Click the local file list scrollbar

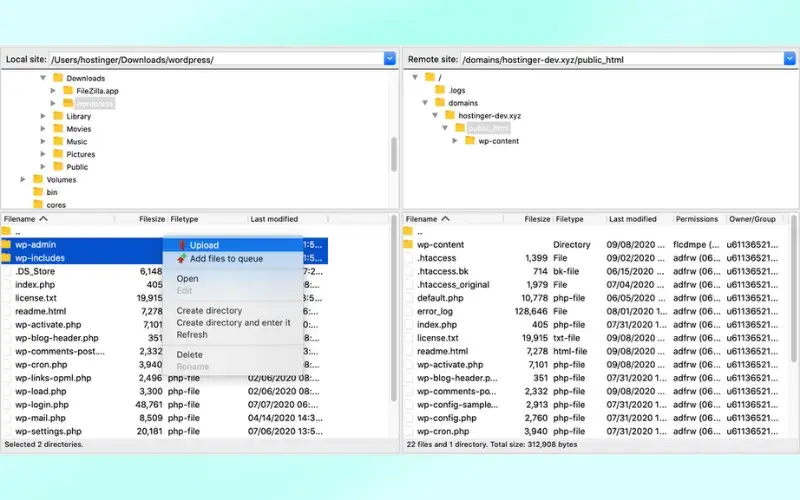[x=393, y=306]
